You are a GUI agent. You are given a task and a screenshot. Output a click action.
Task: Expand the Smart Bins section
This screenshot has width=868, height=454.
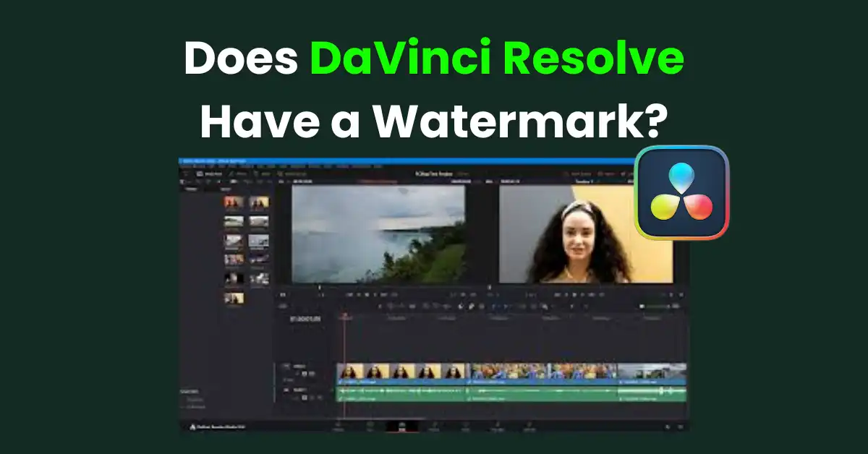pyautogui.click(x=190, y=392)
